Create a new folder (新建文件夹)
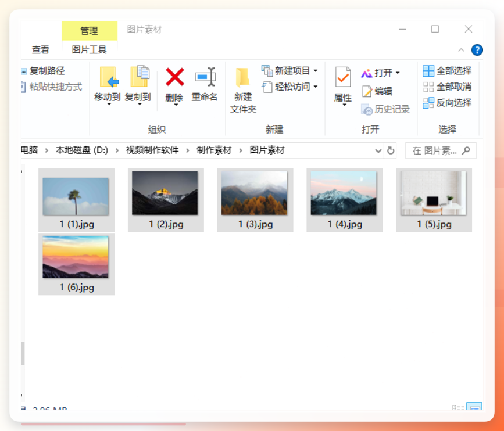 pyautogui.click(x=242, y=91)
